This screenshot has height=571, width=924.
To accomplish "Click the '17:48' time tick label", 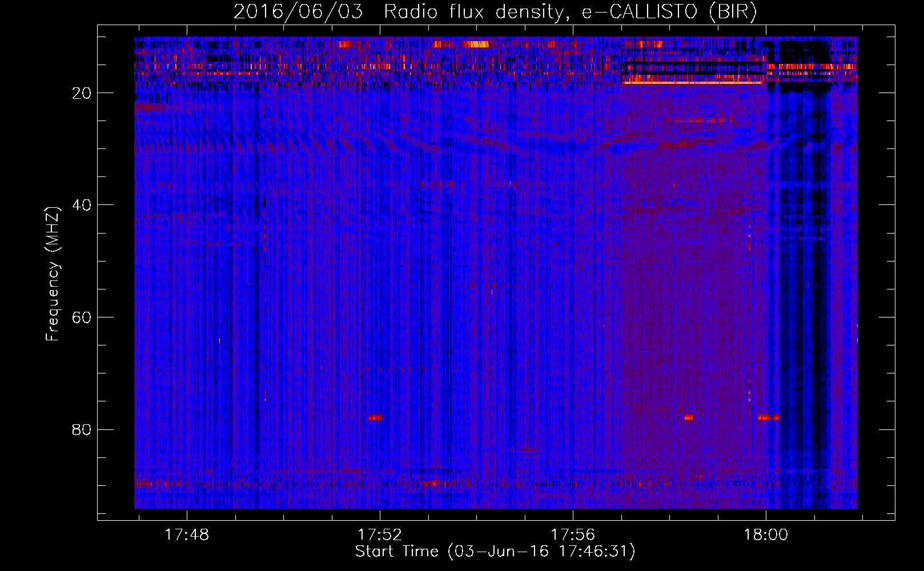I will tap(187, 535).
